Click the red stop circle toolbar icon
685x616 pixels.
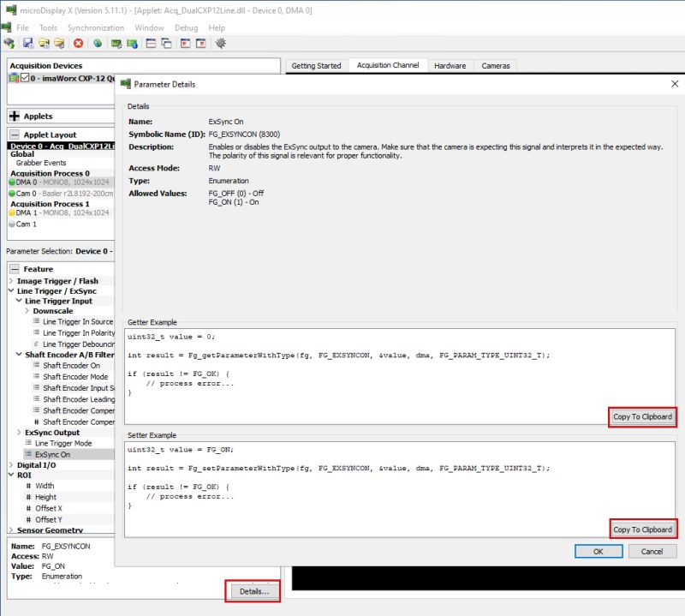79,43
